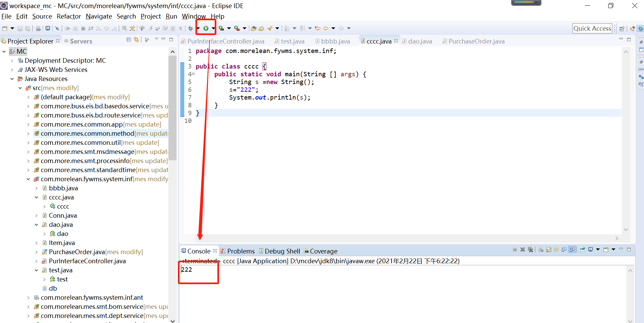Click the Pin Console icon

point(582,249)
